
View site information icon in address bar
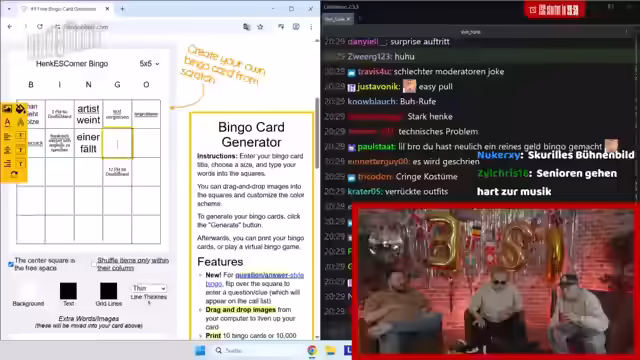click(x=58, y=27)
